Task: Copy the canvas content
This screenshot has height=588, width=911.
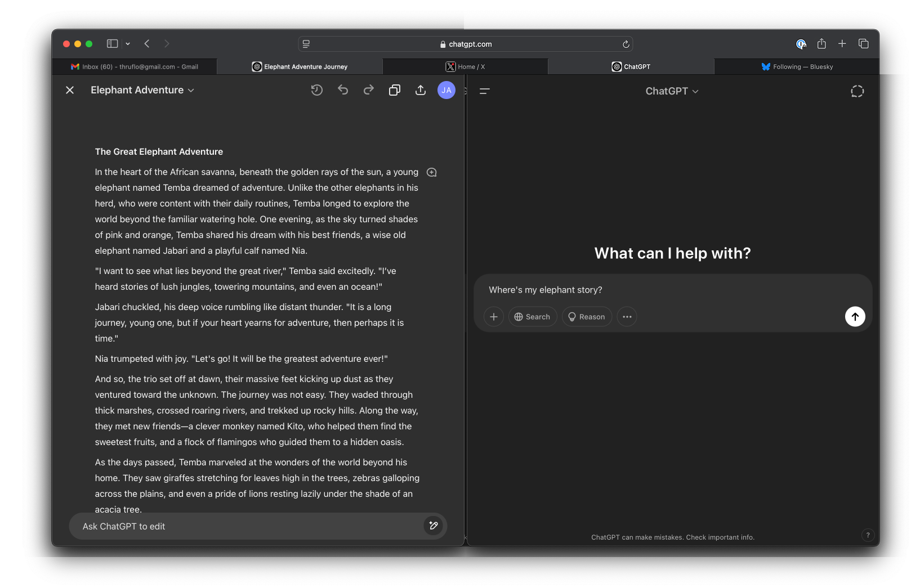Action: (x=395, y=90)
